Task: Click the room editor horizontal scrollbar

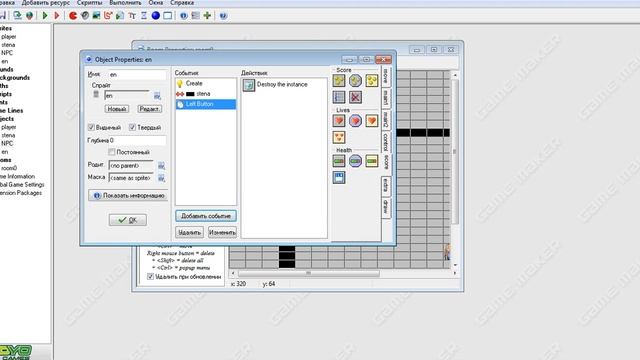Action: point(308,273)
